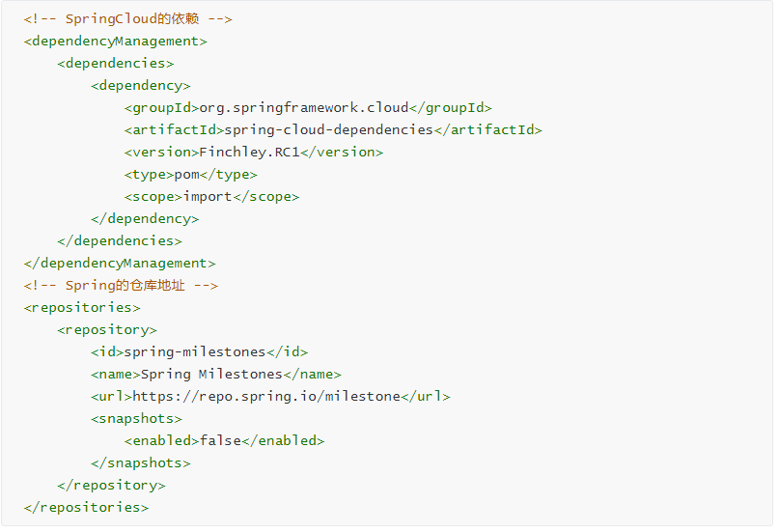Click the SpringCloud dependency comment line
779x532 pixels.
point(127,19)
